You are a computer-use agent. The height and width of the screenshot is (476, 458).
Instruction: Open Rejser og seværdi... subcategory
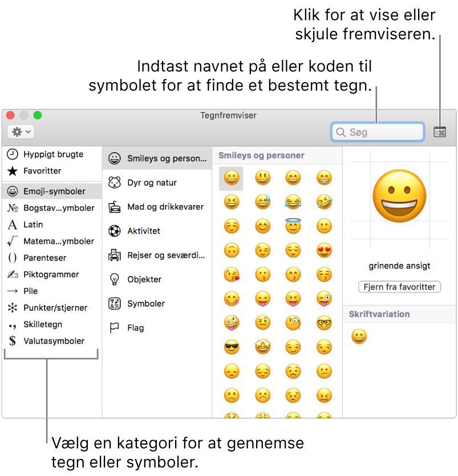click(x=157, y=255)
